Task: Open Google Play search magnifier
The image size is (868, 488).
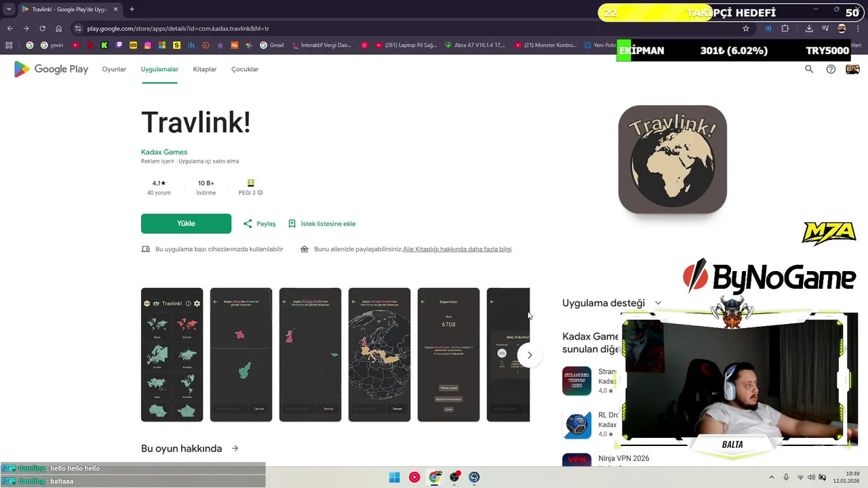Action: pyautogui.click(x=809, y=69)
